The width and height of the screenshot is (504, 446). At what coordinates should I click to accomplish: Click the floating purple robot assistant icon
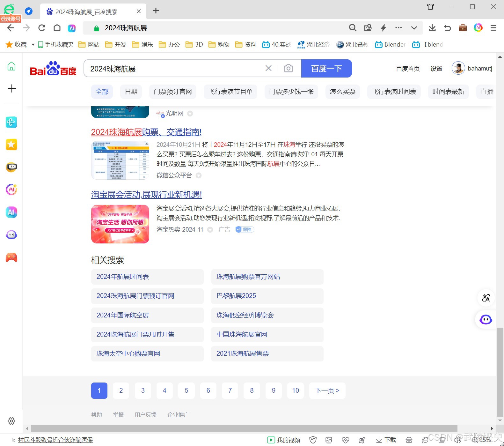[486, 319]
